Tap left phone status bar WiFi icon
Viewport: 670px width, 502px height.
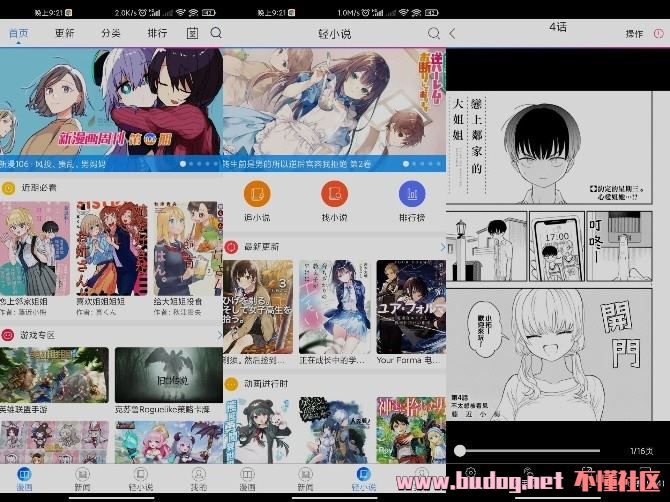point(181,13)
